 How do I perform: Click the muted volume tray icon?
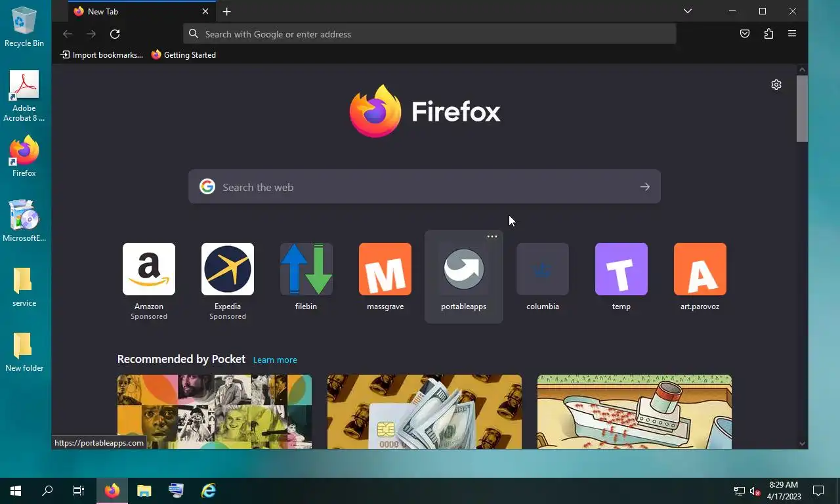[x=755, y=491]
